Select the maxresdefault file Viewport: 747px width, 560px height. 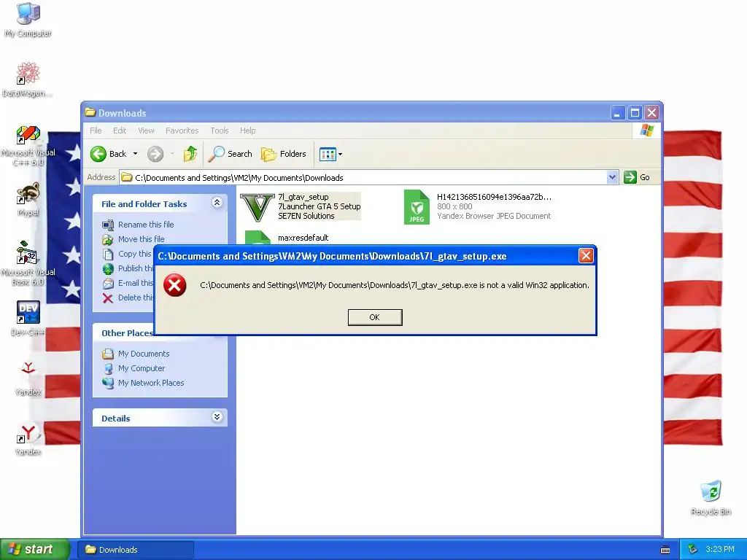click(303, 238)
